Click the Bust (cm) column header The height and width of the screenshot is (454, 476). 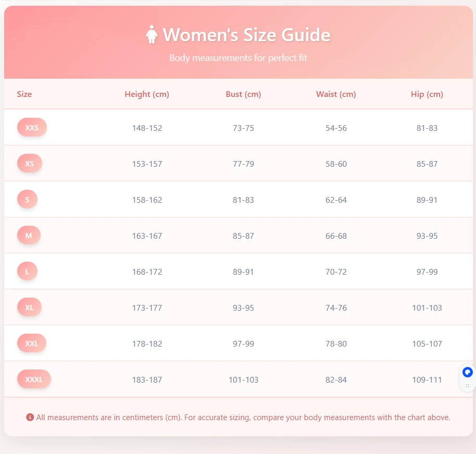click(243, 94)
